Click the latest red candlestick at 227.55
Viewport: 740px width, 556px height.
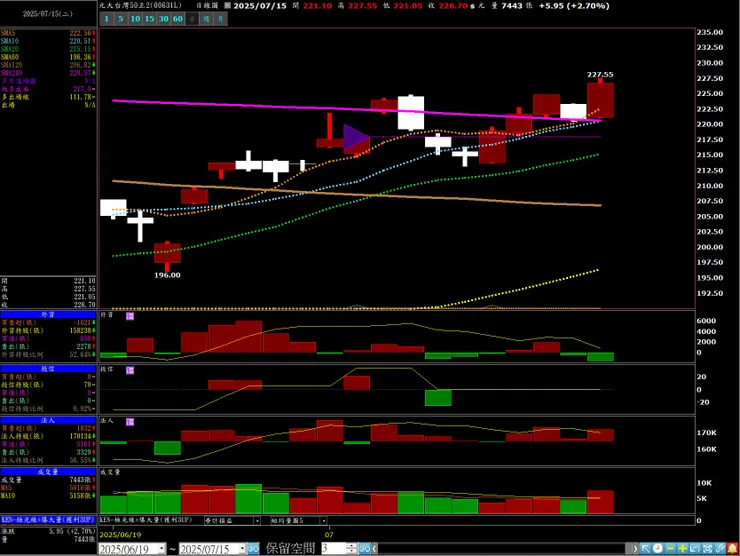click(600, 100)
